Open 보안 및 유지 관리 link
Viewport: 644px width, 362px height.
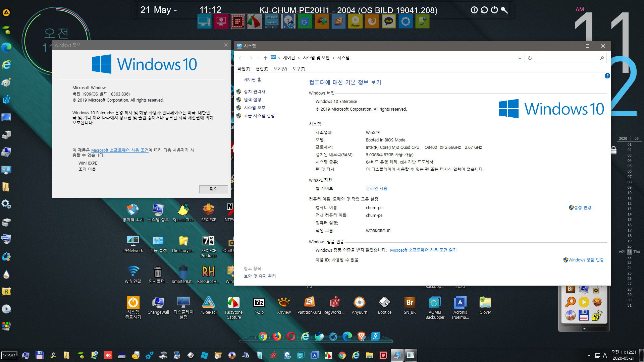click(x=260, y=276)
